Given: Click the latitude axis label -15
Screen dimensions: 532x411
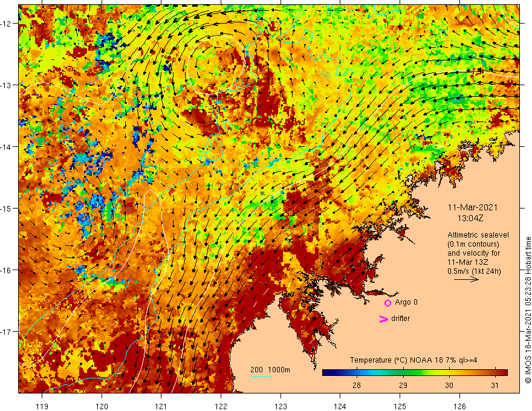Looking at the screenshot, I should [6, 208].
